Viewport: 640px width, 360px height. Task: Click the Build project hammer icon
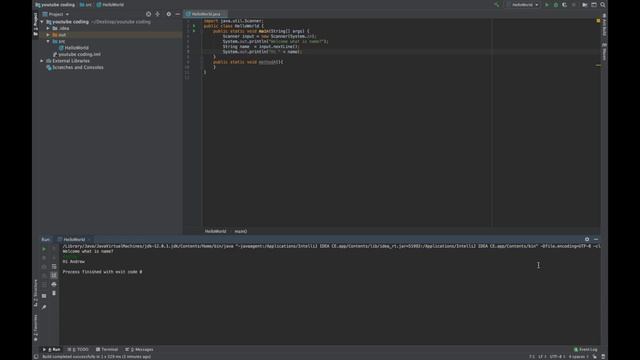click(497, 5)
